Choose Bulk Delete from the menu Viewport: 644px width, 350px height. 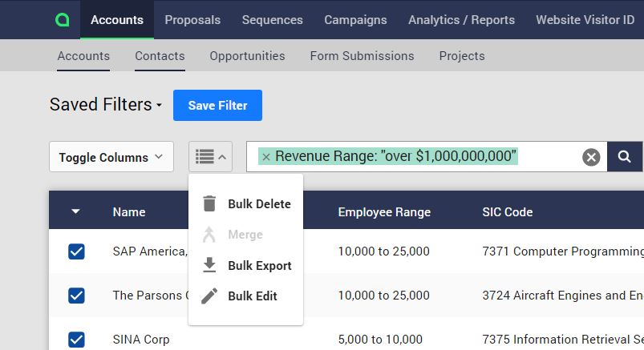pos(246,204)
